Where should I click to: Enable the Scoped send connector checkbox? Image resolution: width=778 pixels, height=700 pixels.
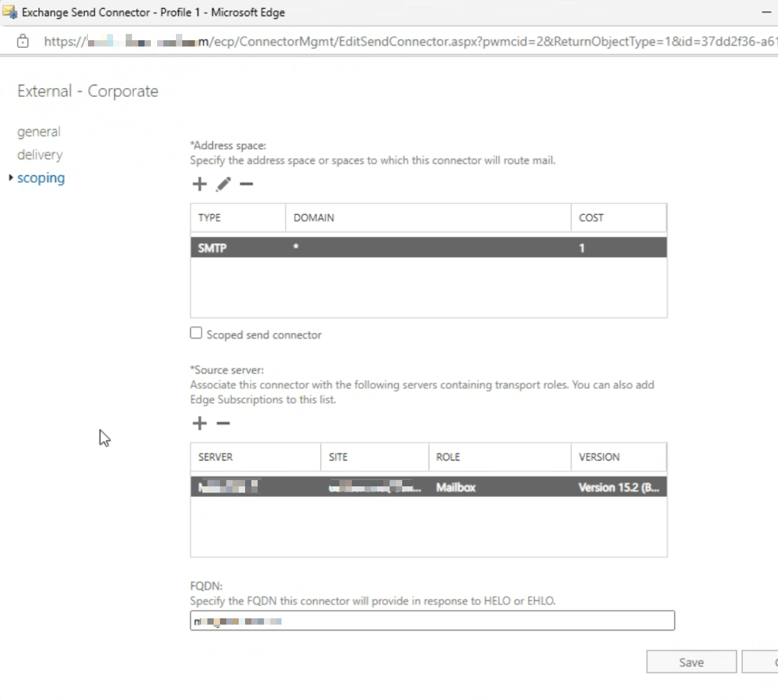tap(196, 333)
